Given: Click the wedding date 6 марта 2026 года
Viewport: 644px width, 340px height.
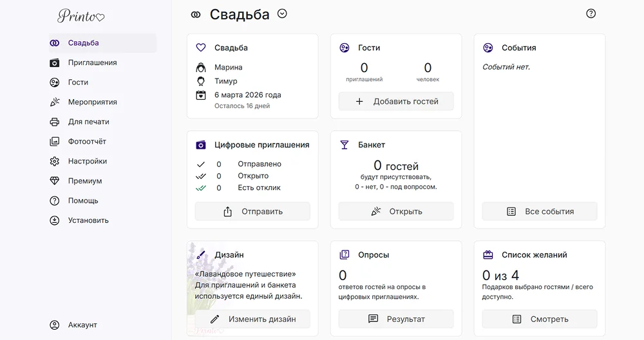Looking at the screenshot, I should (x=247, y=95).
